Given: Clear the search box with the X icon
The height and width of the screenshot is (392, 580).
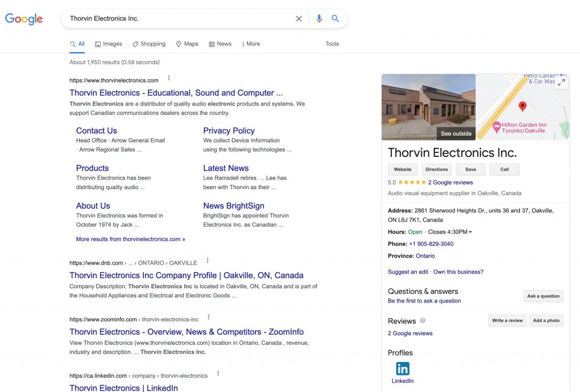Looking at the screenshot, I should click(x=299, y=19).
